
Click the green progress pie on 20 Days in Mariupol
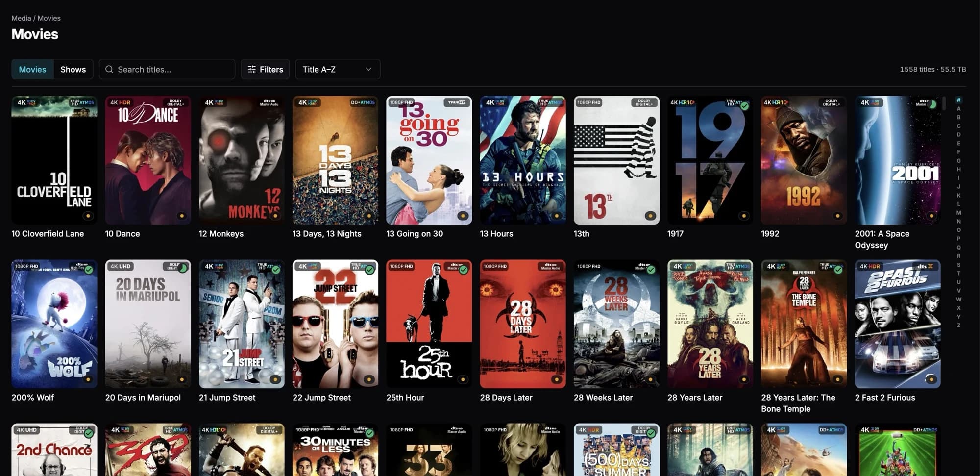click(x=182, y=268)
